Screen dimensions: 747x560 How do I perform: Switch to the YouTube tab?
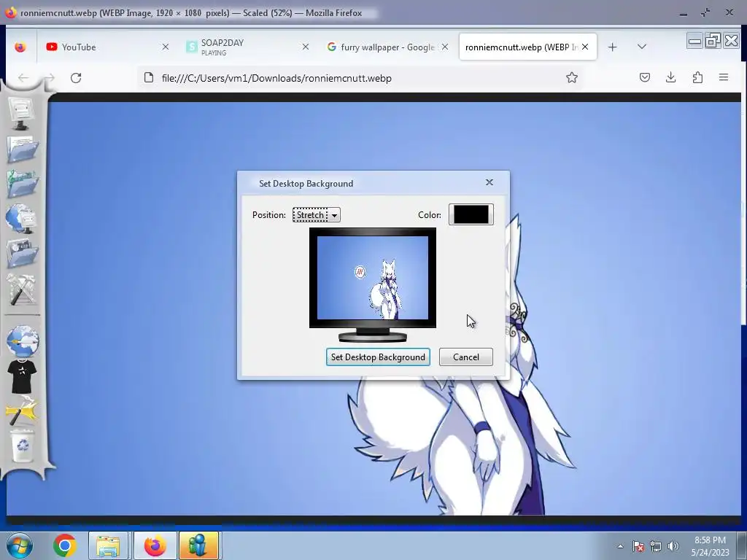coord(108,47)
